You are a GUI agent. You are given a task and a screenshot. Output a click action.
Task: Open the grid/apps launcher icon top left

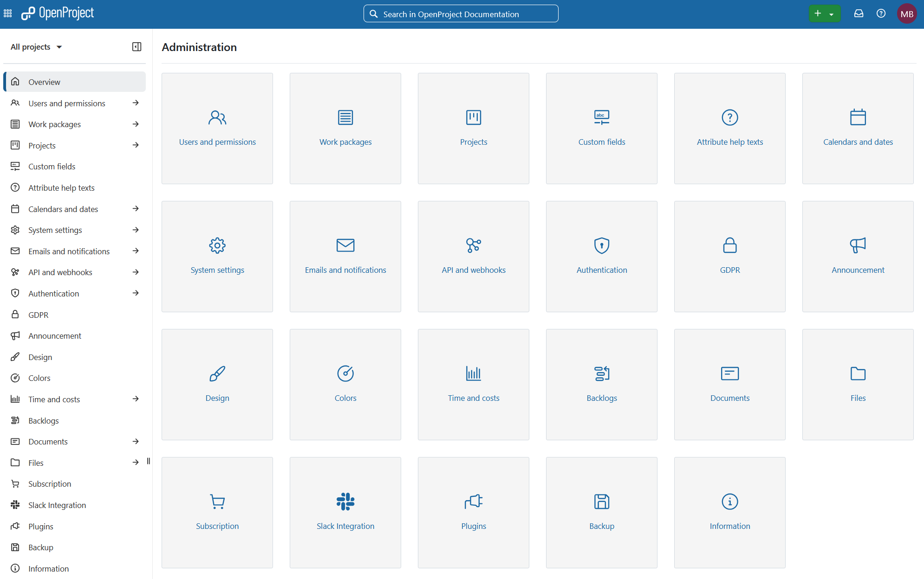7,13
